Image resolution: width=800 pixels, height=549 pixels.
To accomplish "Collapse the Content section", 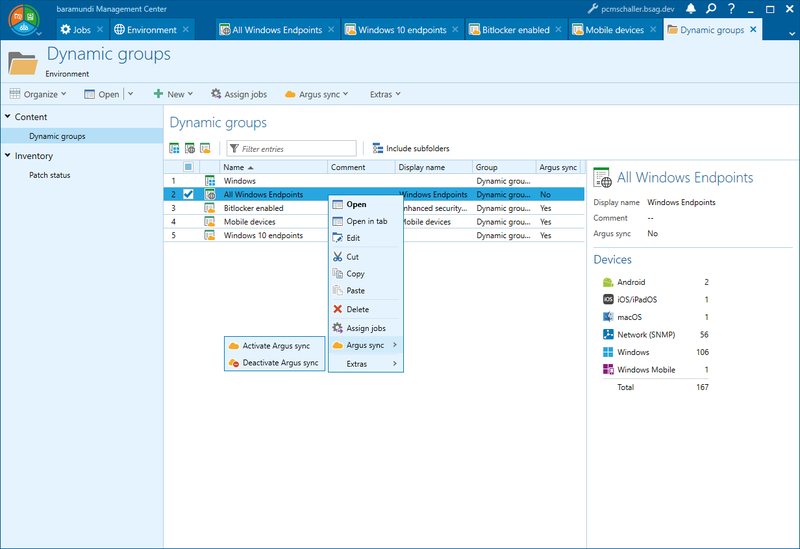I will [x=8, y=116].
